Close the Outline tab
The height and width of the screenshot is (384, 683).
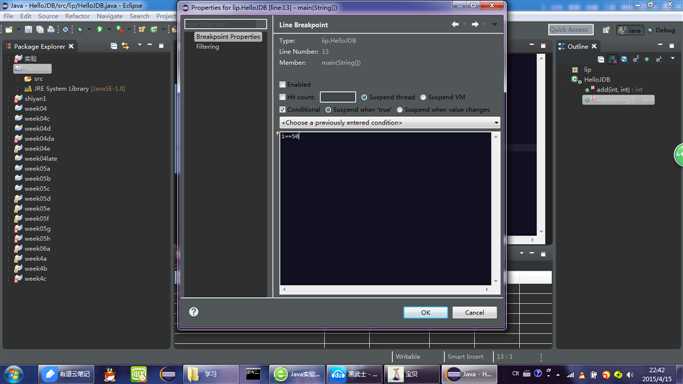(x=594, y=46)
